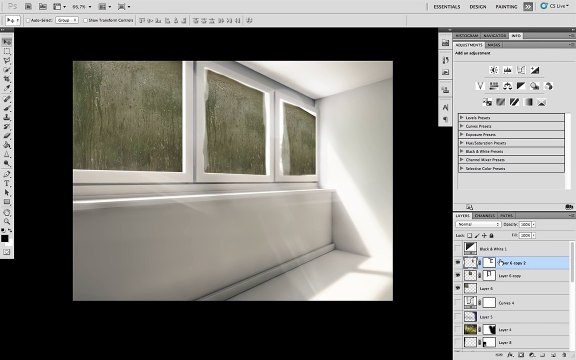Add a Channel Mixer adjustment layer
576x360 pixels.
tap(548, 86)
